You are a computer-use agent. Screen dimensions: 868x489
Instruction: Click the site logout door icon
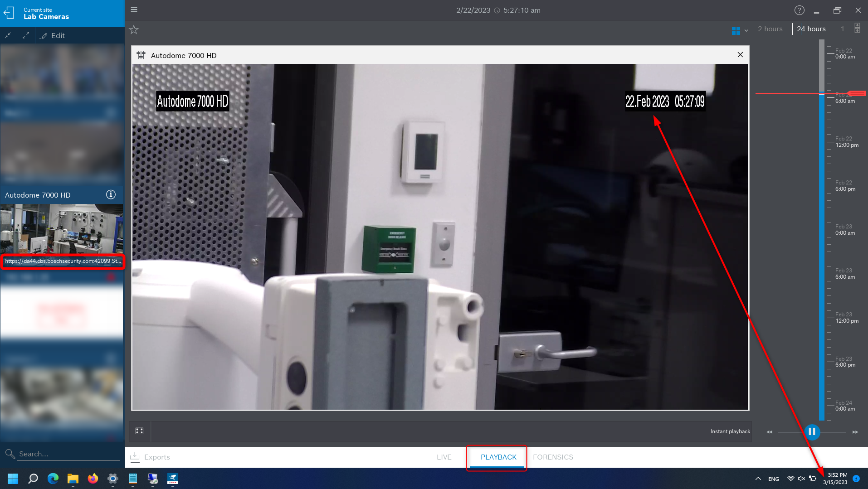(x=10, y=13)
